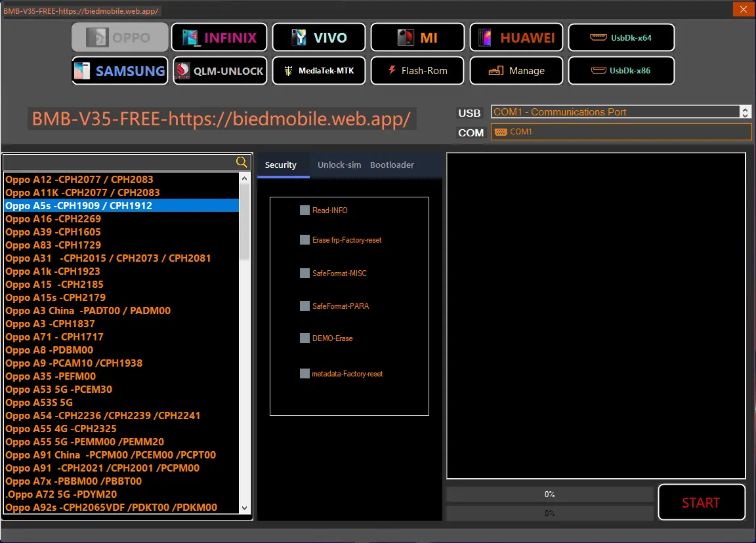The image size is (756, 543).
Task: Click the black log output panel
Action: pyautogui.click(x=596, y=316)
